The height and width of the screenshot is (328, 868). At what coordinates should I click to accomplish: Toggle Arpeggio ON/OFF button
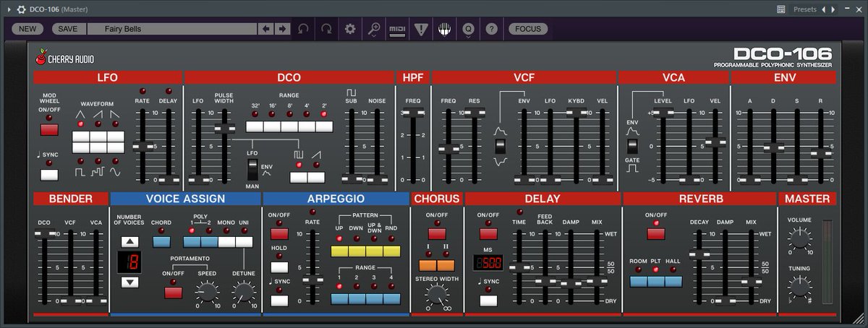[279, 233]
